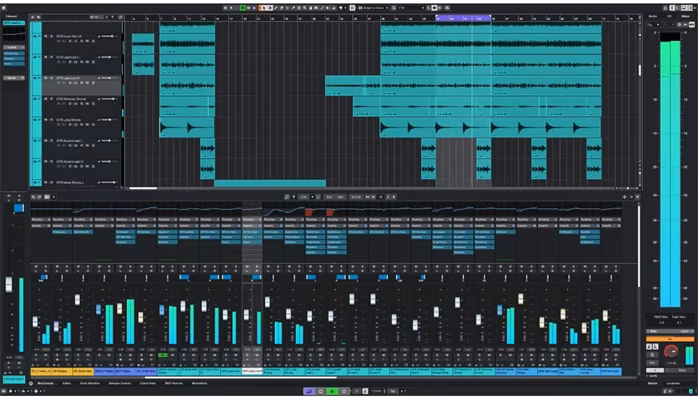Switch to the CR tab in the right zone
The height and width of the screenshot is (400, 698).
pos(670,16)
